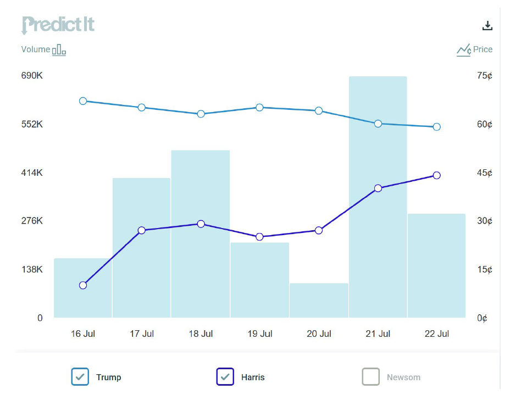
Task: Click Trump's 22 Jul data point
Action: tap(436, 127)
